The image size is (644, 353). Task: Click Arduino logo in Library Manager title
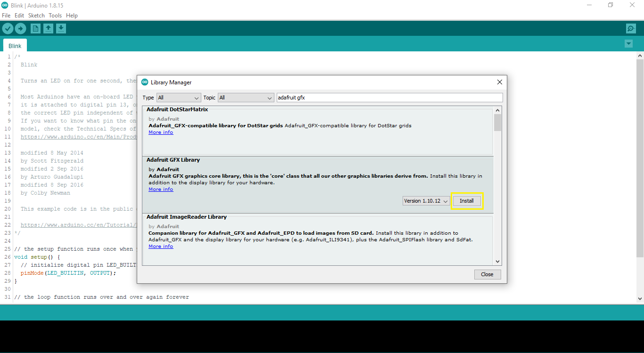145,82
